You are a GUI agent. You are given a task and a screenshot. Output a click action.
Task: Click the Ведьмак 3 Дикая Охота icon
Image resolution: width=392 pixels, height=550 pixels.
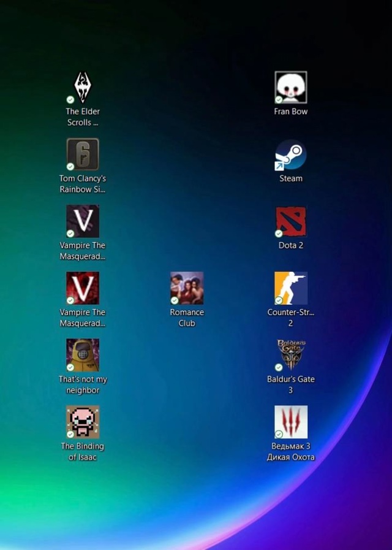[x=291, y=422]
